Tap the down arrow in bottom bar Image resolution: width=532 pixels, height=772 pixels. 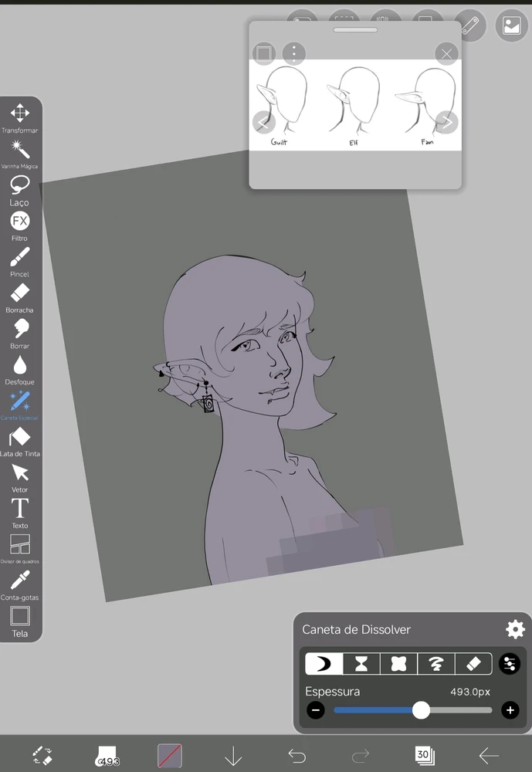(233, 755)
